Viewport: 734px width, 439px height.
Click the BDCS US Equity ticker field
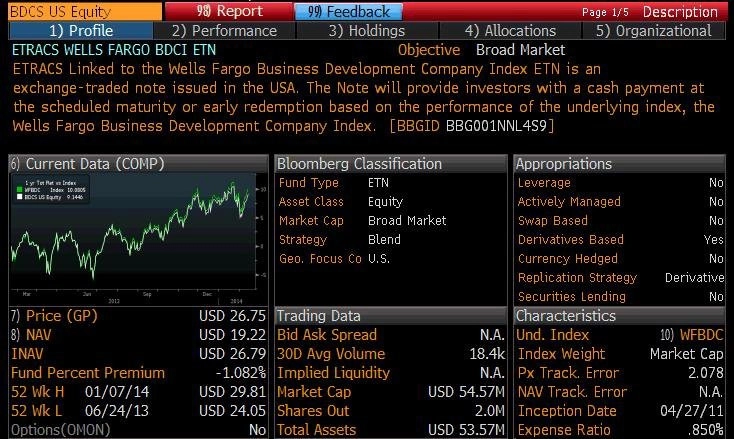point(85,11)
